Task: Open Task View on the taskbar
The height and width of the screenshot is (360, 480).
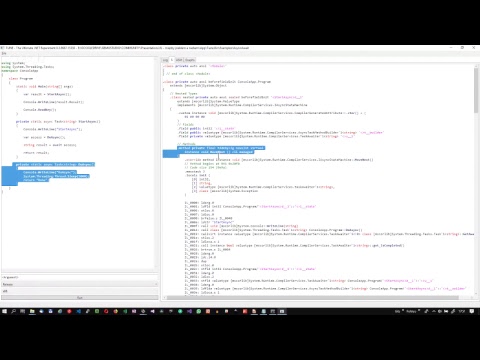Action: point(23,311)
